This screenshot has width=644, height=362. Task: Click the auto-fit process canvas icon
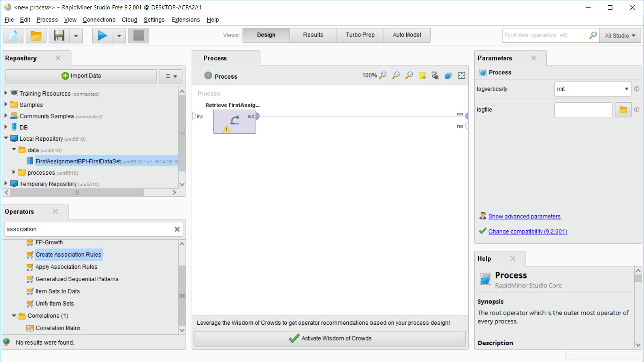coord(462,76)
